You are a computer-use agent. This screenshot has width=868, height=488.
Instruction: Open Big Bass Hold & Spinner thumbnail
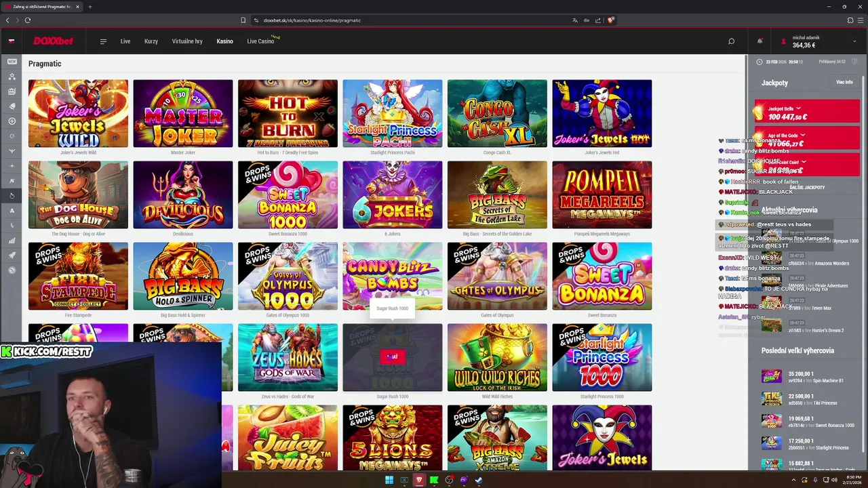183,276
